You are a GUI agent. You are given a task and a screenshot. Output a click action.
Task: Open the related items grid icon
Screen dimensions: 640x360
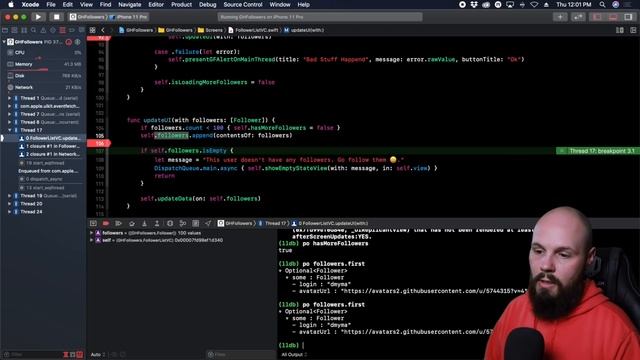pyautogui.click(x=93, y=30)
